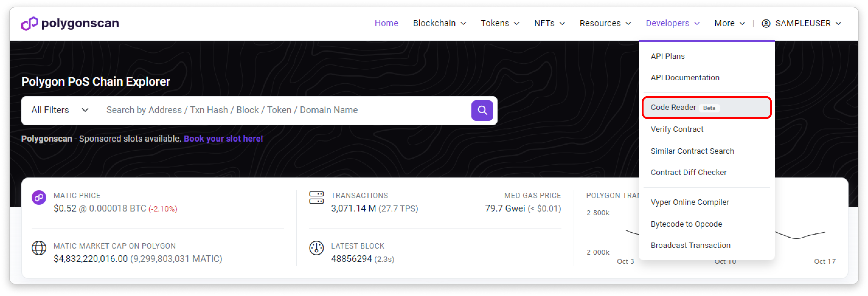Open Similar Contract Search
Screen dimensions: 868x296
706,151
